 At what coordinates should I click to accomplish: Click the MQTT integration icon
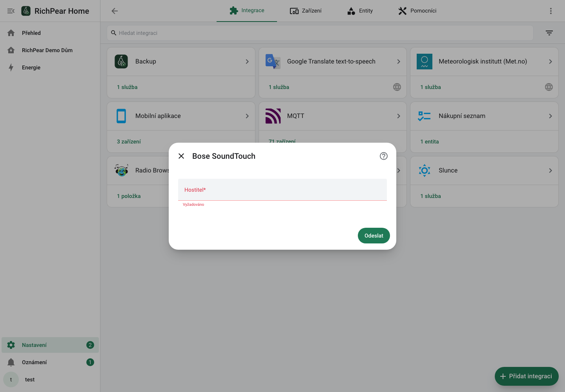pyautogui.click(x=273, y=116)
